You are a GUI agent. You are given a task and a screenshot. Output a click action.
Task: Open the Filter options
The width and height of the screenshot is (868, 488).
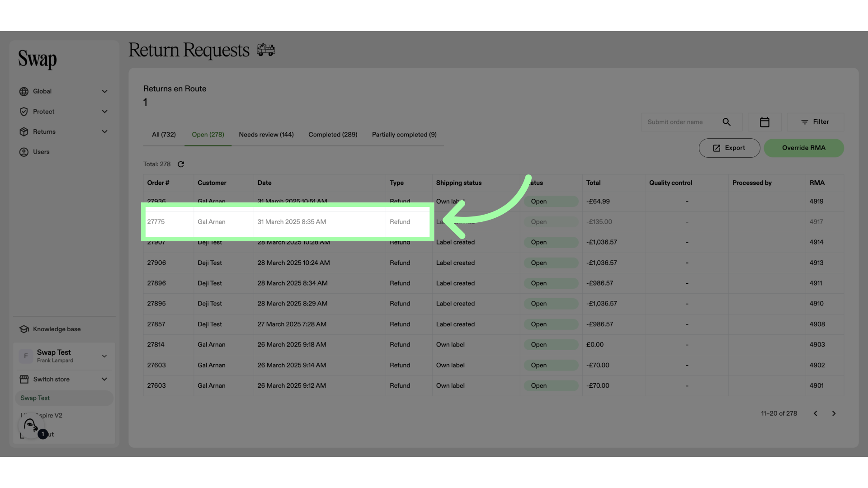(815, 122)
